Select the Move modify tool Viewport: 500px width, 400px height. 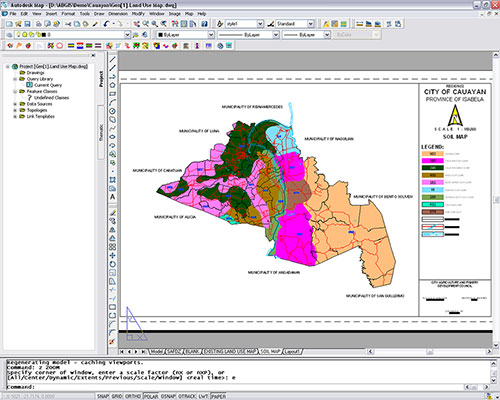[x=113, y=256]
